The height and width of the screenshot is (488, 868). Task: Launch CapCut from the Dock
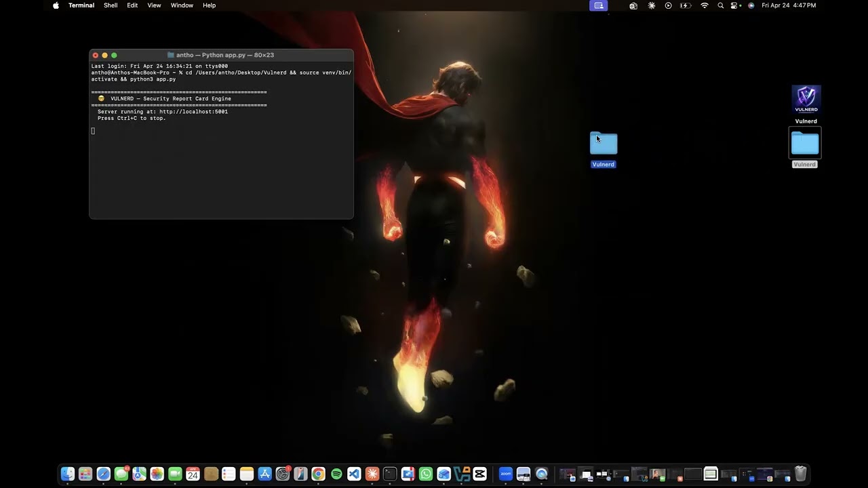point(479,474)
